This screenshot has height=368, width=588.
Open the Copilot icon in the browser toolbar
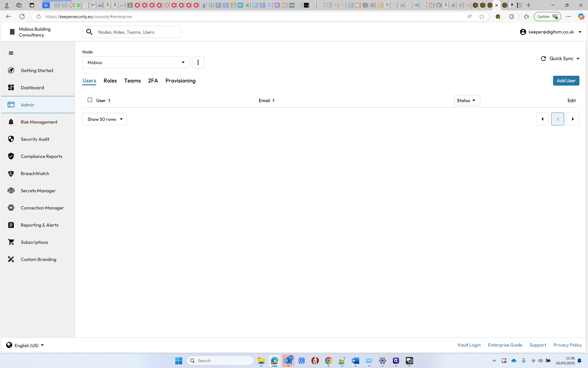581,17
